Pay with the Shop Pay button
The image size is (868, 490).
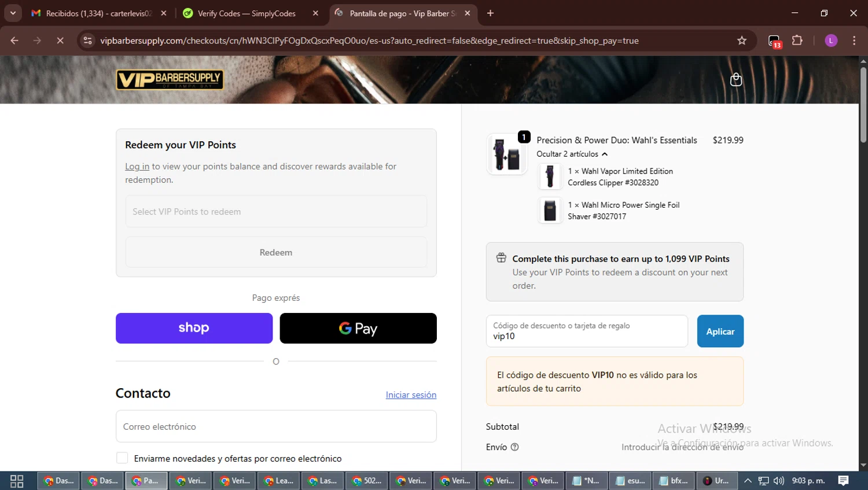[194, 328]
